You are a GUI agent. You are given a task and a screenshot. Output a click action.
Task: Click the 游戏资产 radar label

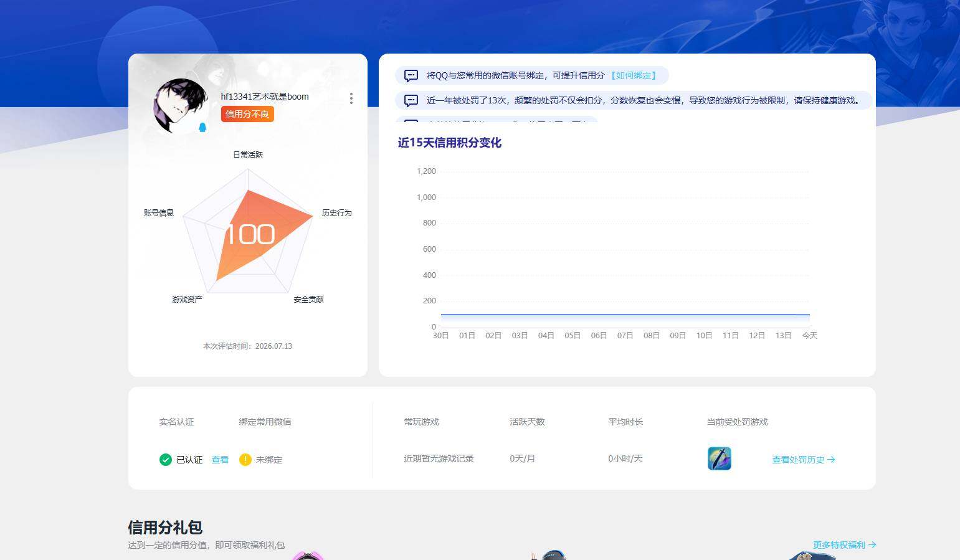tap(188, 300)
